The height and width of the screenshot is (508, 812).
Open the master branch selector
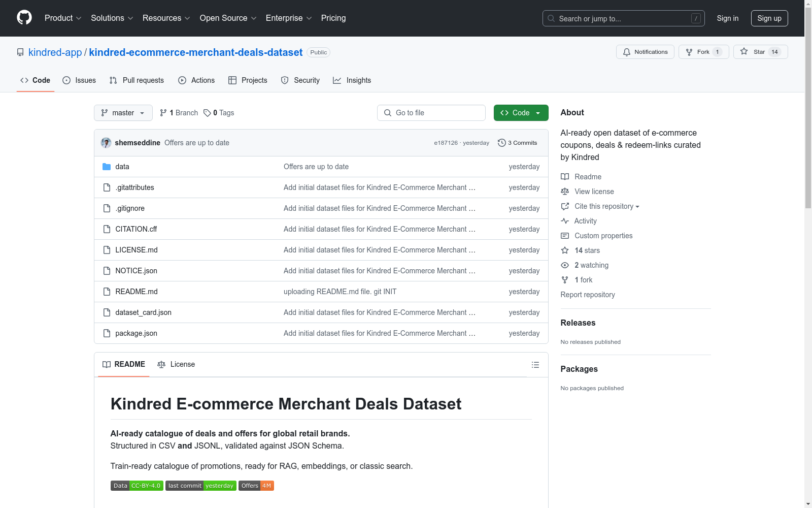click(x=123, y=113)
